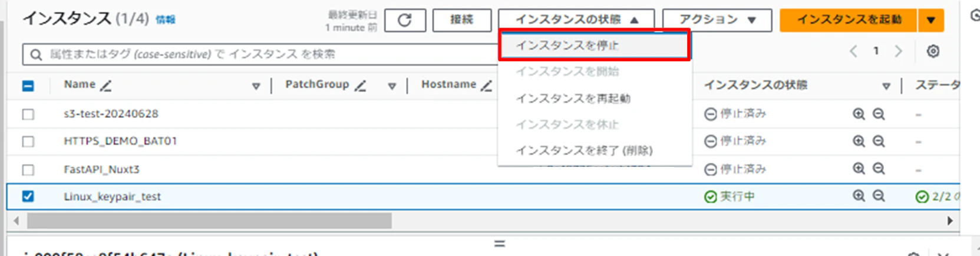This screenshot has width=980, height=256.
Task: Click 停止済み status of s3-test-20240628
Action: (735, 113)
